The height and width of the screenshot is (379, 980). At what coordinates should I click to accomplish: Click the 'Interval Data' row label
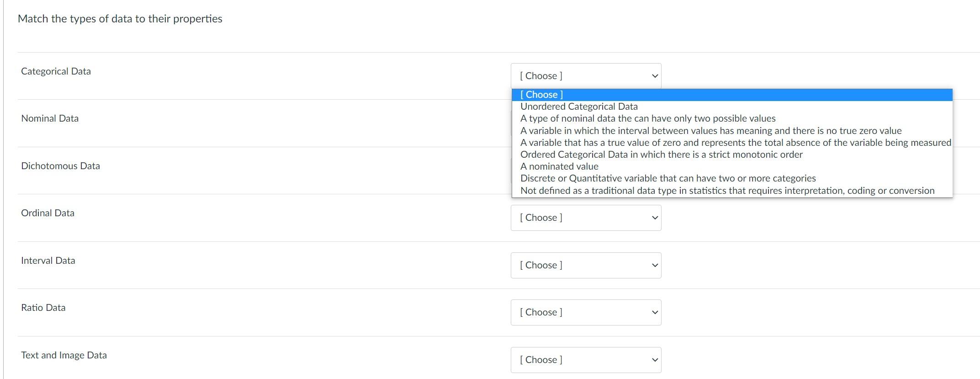[48, 261]
